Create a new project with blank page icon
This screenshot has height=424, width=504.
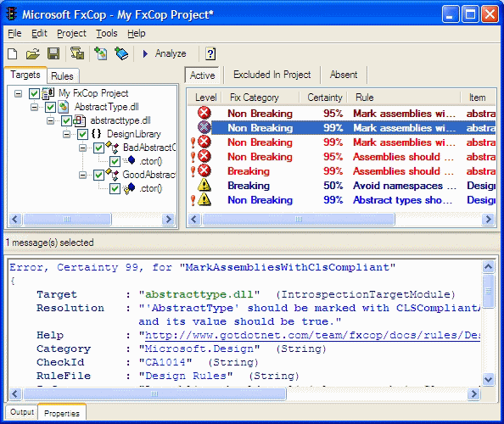13,53
